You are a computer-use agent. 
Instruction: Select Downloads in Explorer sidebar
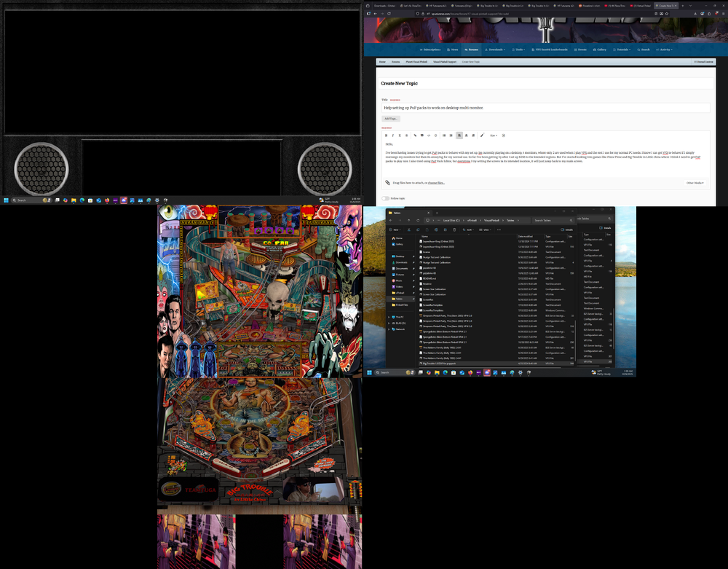402,262
